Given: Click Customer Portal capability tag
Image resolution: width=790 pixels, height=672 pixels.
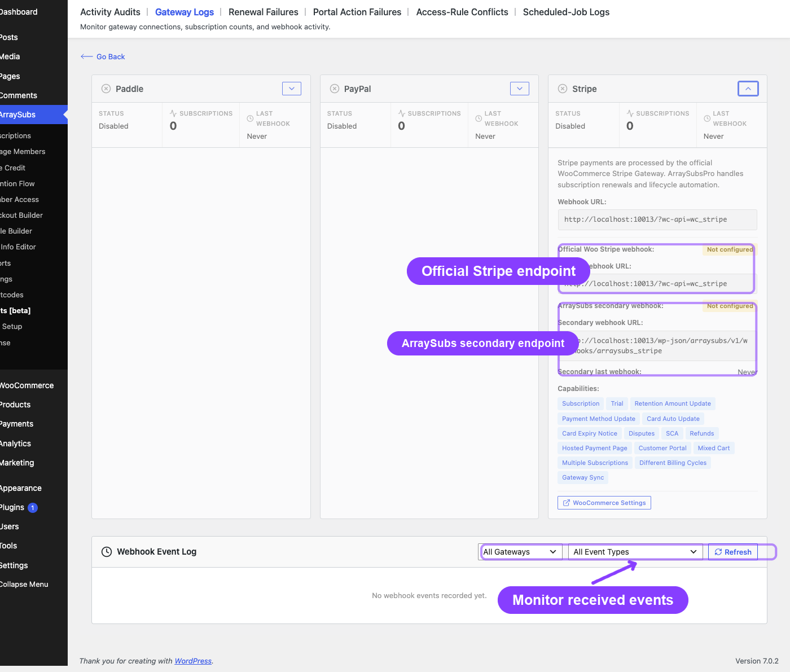Looking at the screenshot, I should coord(662,448).
